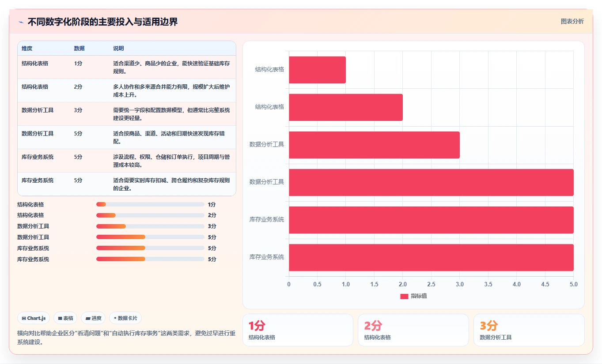Viewport: 602px width, 364px height.
Task: Select the 进度 chip
Action: (93, 318)
